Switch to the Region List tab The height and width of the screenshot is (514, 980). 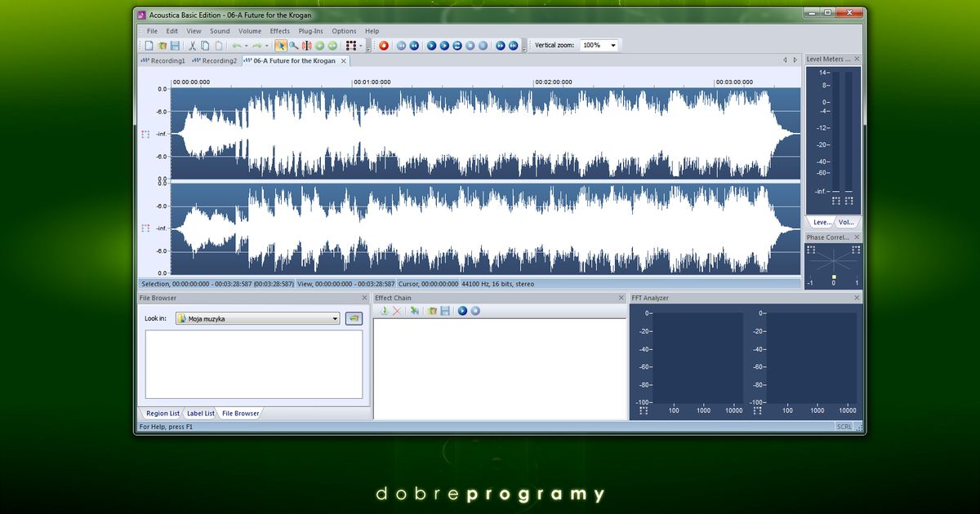click(x=163, y=414)
